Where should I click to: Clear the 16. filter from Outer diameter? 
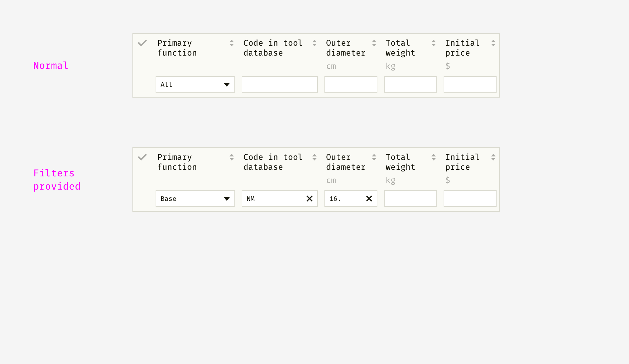coord(369,199)
